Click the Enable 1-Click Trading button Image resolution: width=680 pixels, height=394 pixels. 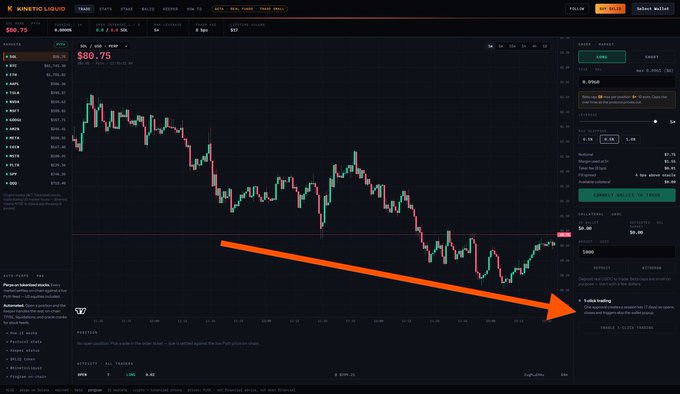(627, 328)
